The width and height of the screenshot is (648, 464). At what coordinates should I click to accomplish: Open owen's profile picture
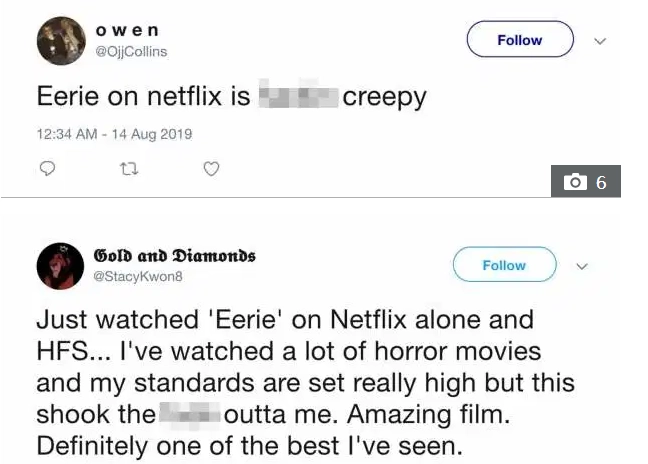pyautogui.click(x=59, y=40)
